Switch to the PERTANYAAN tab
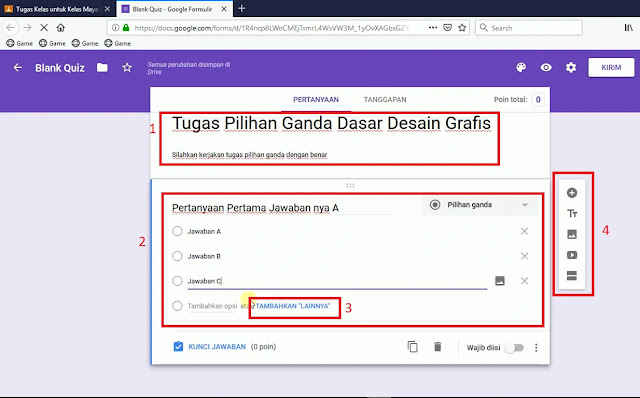This screenshot has height=398, width=640. coord(316,100)
